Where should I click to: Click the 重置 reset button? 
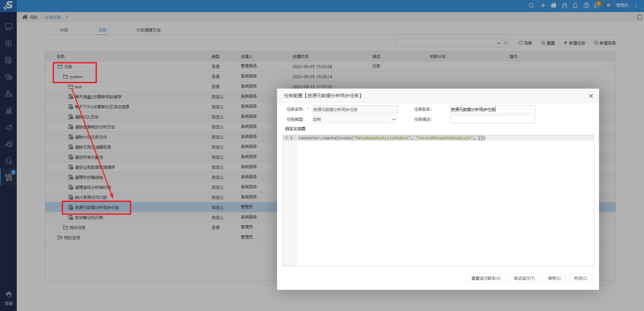[548, 43]
